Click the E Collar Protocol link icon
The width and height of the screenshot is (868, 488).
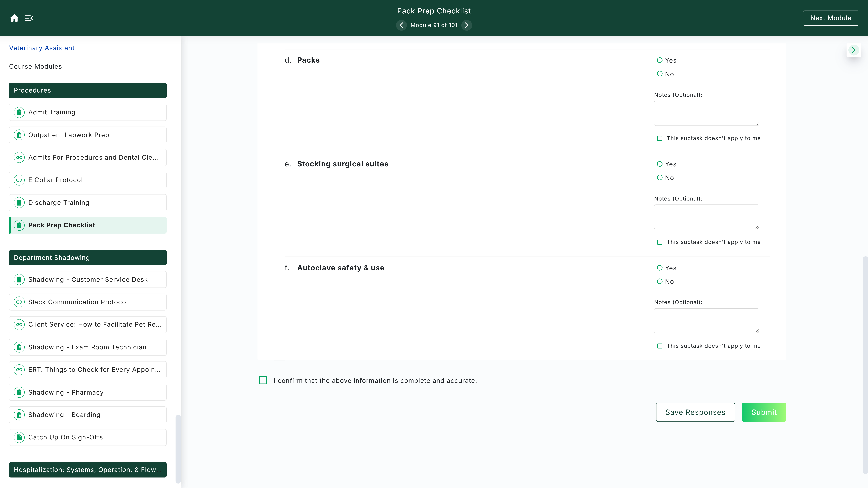19,180
